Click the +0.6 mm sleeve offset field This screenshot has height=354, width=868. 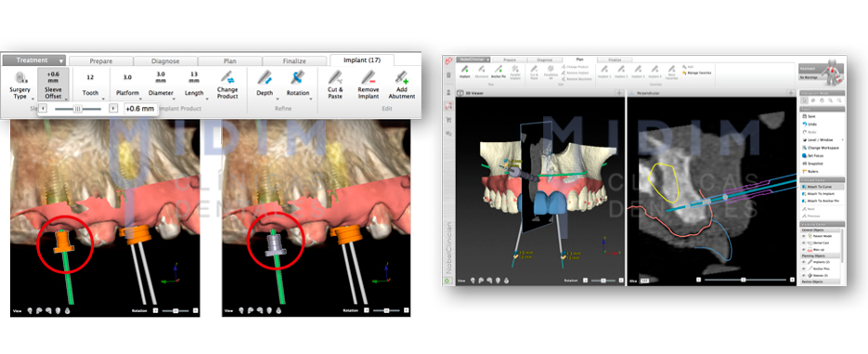(140, 109)
